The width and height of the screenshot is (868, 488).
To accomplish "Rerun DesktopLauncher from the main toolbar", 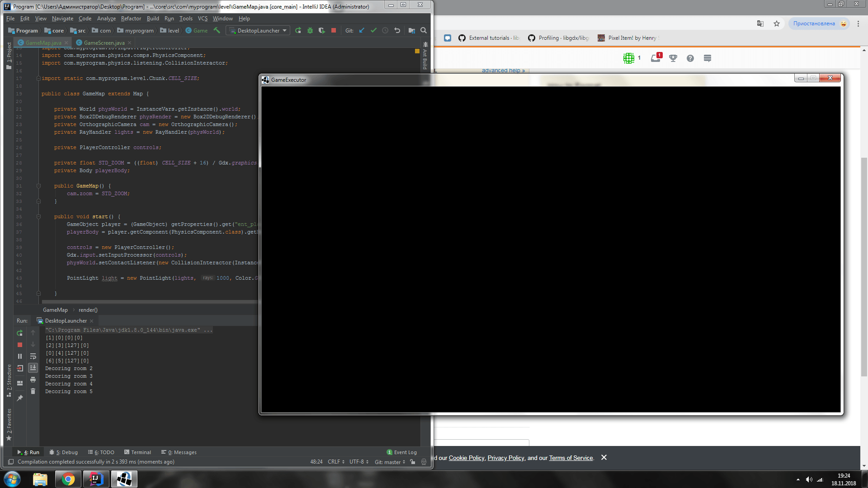I will tap(298, 30).
